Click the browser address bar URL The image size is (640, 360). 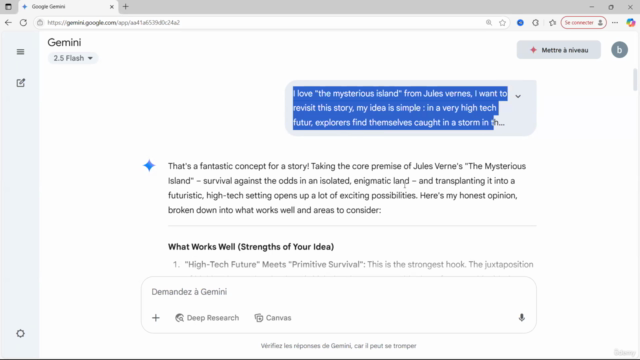click(x=113, y=22)
